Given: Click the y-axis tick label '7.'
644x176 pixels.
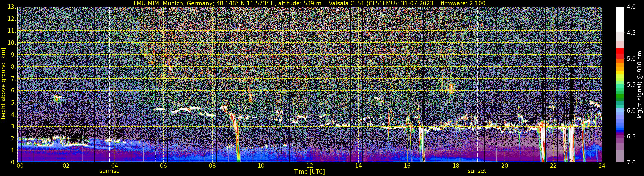Looking at the screenshot, I should (x=13, y=79).
